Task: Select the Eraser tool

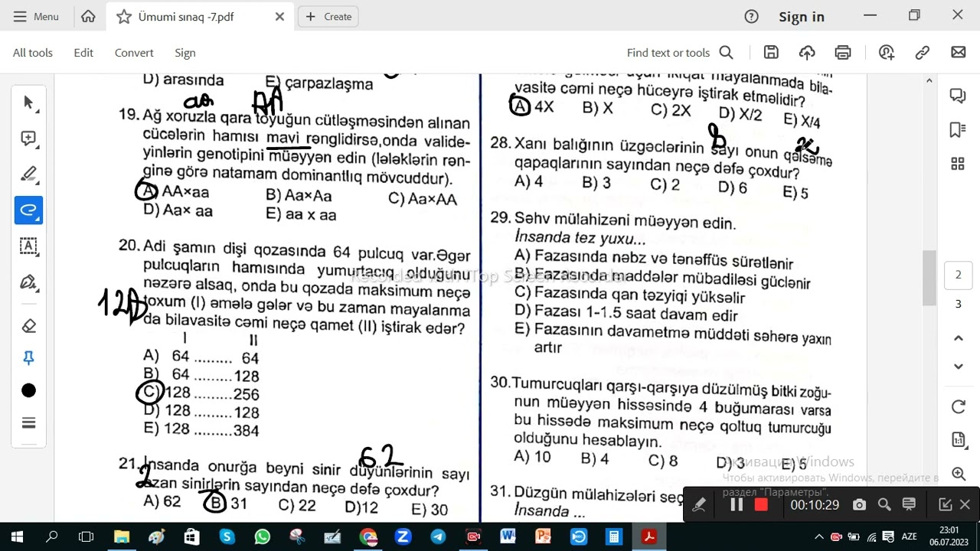Action: point(28,327)
